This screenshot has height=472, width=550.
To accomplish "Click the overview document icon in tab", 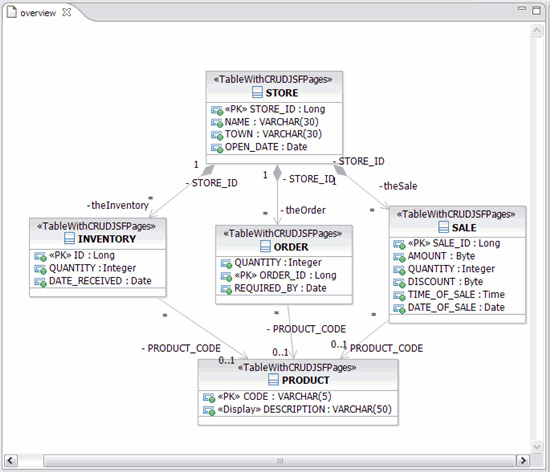I will (x=12, y=12).
